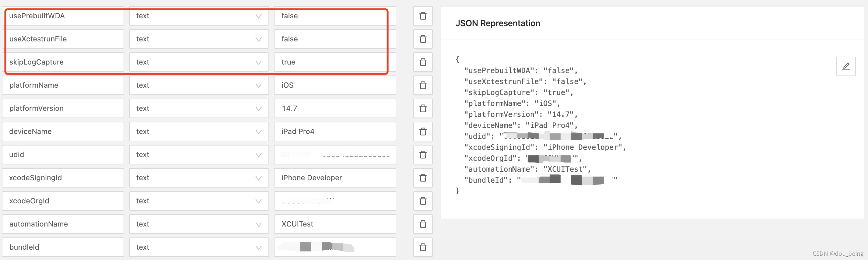
Task: Focus the xcodeOrgId name field
Action: [x=63, y=201]
